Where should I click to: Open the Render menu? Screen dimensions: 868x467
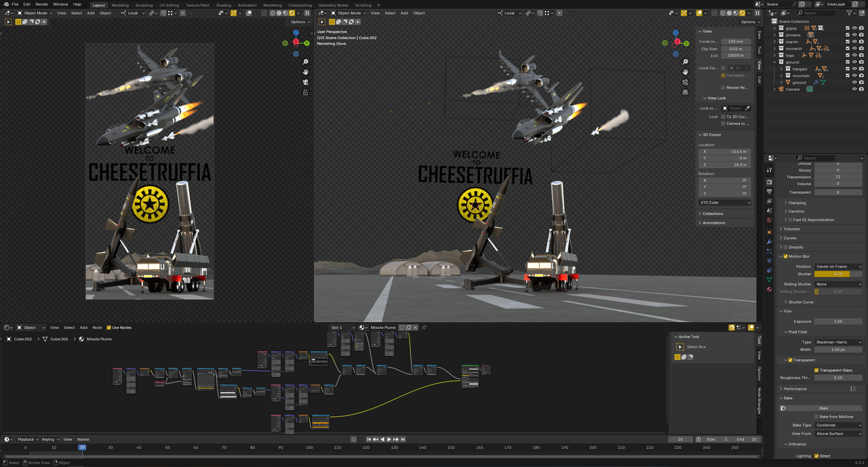(x=42, y=4)
